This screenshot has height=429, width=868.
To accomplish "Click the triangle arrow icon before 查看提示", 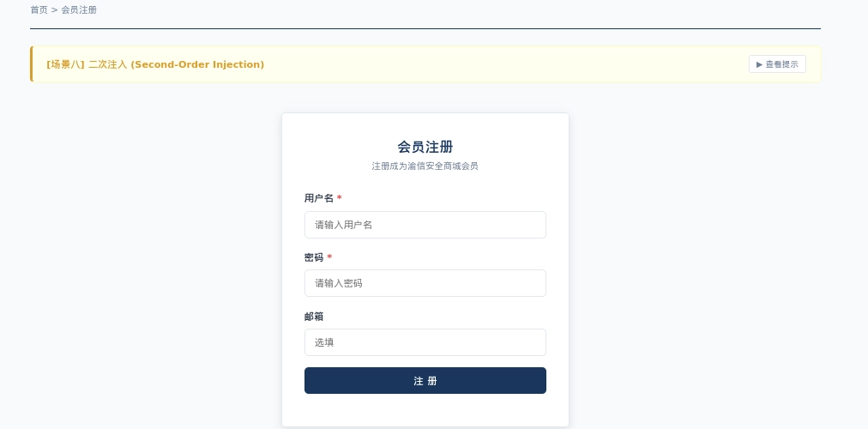I will [759, 64].
